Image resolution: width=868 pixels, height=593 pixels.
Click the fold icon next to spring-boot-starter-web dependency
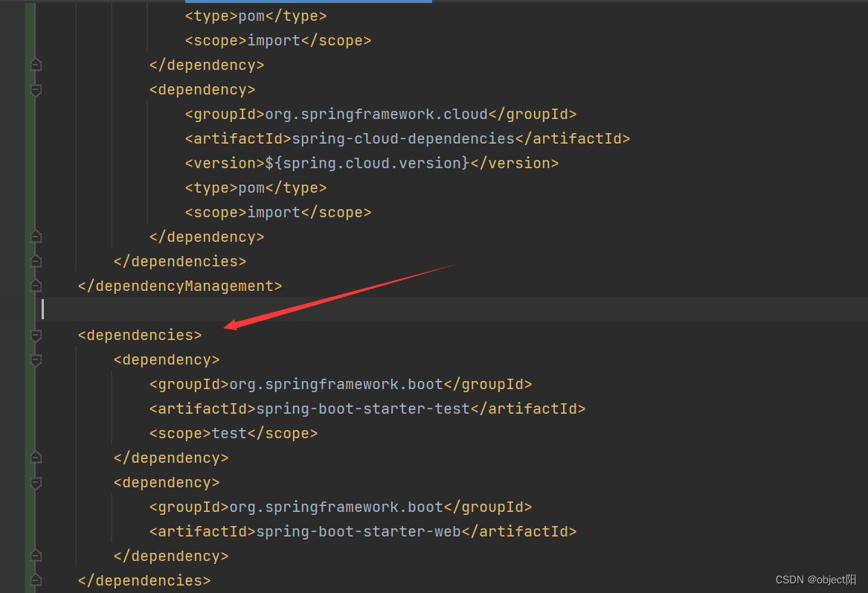35,482
